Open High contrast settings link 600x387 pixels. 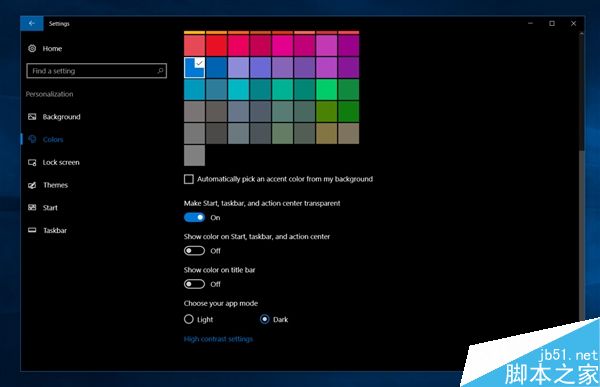tap(218, 339)
